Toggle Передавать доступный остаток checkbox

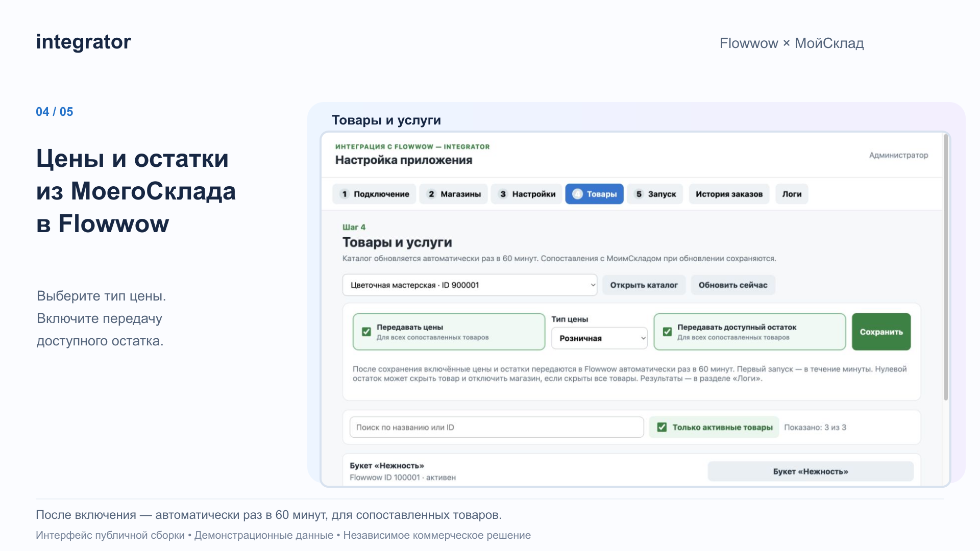click(667, 332)
